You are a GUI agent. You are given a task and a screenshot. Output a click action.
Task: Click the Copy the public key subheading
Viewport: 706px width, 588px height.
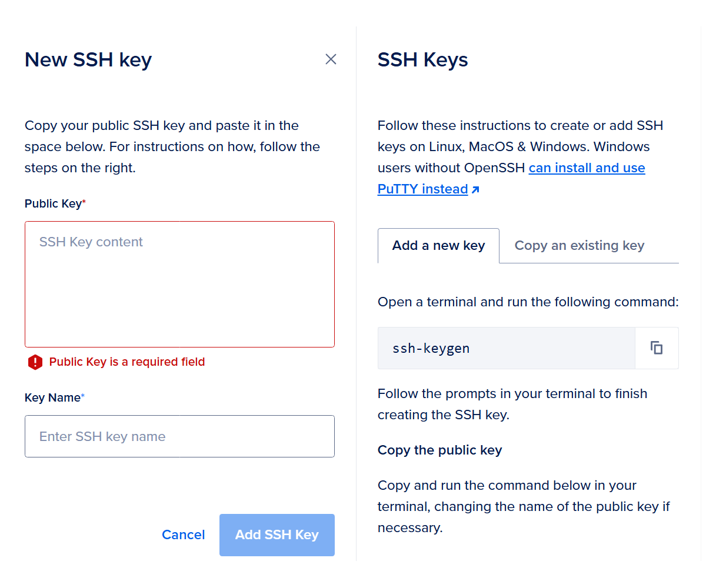pyautogui.click(x=439, y=450)
